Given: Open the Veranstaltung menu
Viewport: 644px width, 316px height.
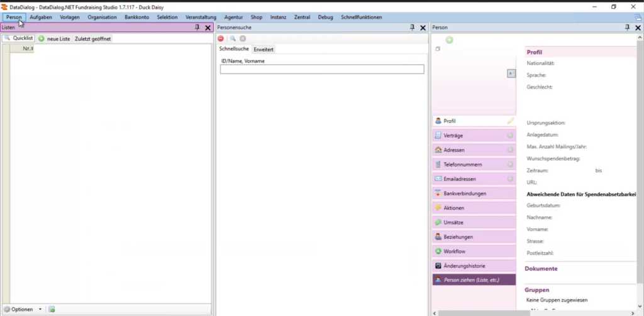Looking at the screenshot, I should click(x=201, y=17).
